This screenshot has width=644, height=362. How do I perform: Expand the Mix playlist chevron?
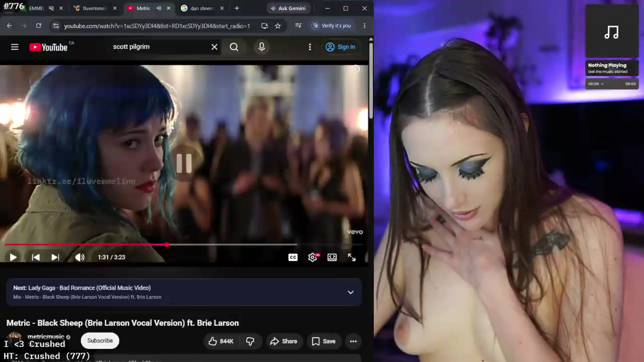click(351, 292)
